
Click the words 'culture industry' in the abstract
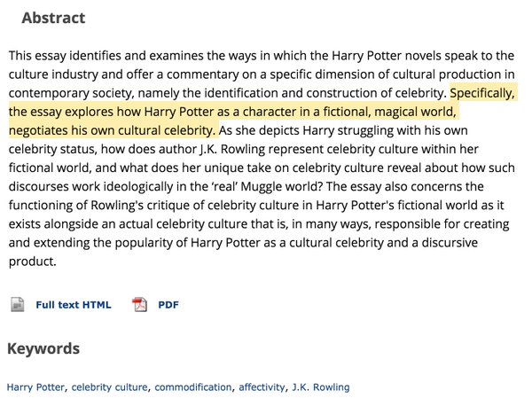coord(53,74)
